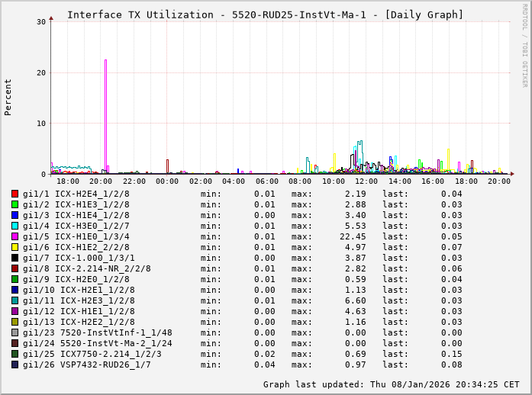
Task: Select the label gi1/12 ICX-H1E1_1/2/8
Action: 79,311
